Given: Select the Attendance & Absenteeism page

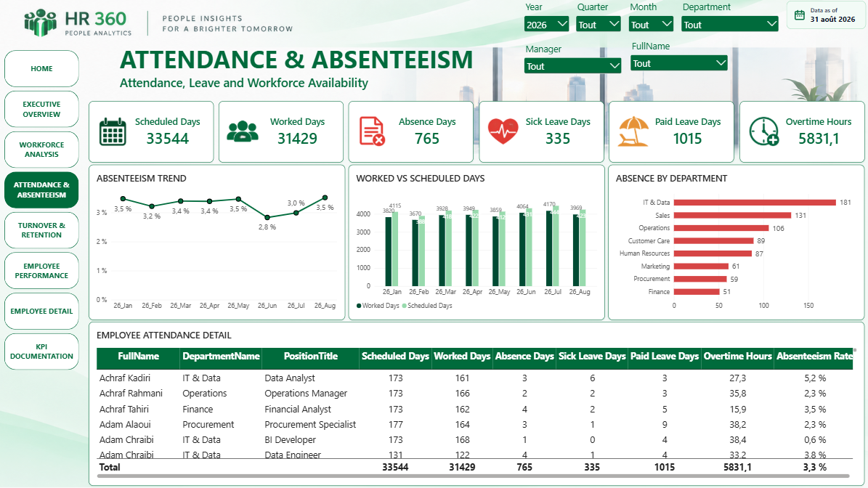Looking at the screenshot, I should [41, 190].
